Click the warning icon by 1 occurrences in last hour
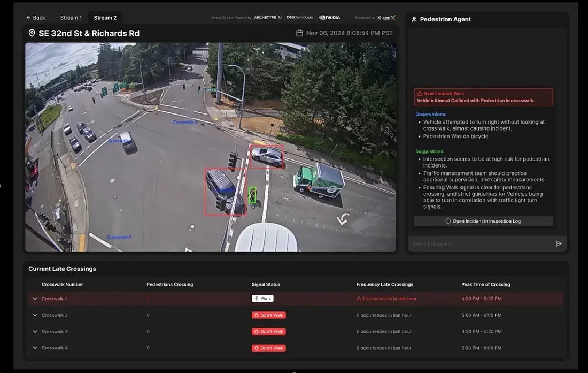The image size is (588, 373). [359, 299]
